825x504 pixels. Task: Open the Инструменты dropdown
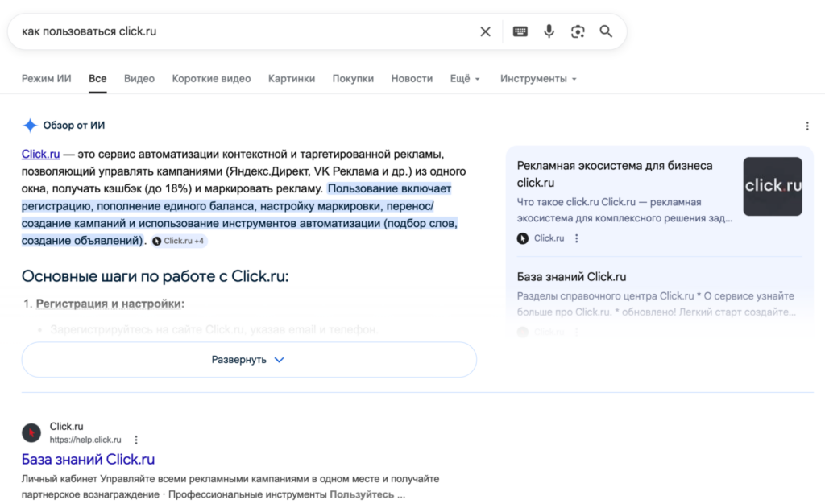tap(535, 79)
